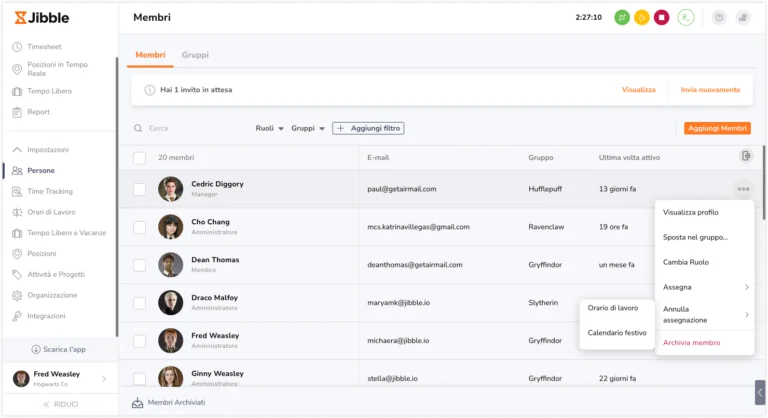
Task: Expand the Annulla assegnazione submenu
Action: point(705,315)
